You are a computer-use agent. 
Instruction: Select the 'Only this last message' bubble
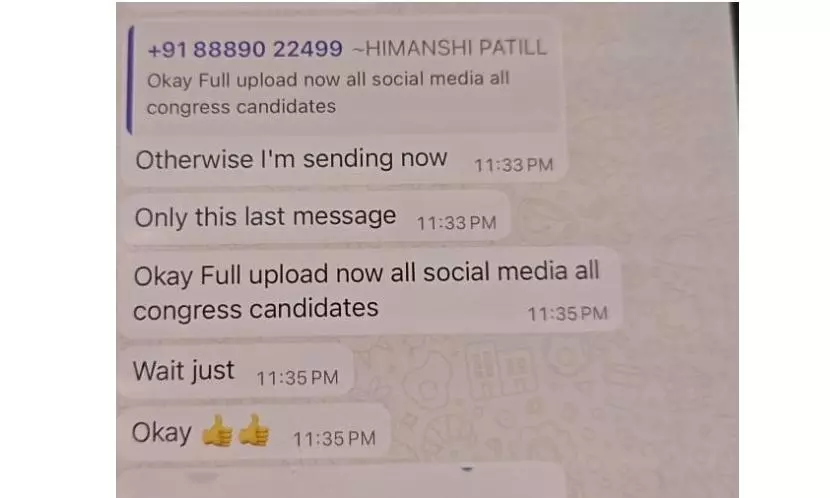click(x=316, y=217)
